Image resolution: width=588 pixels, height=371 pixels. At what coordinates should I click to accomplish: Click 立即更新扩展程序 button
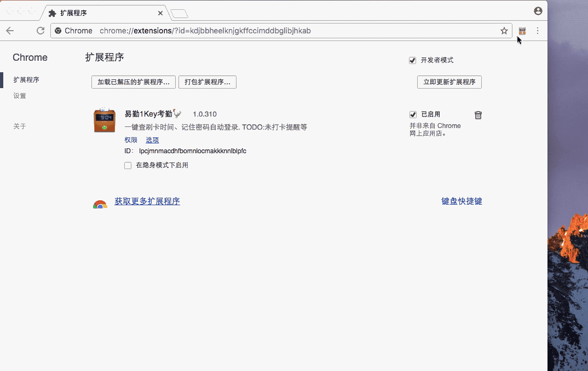click(x=449, y=82)
